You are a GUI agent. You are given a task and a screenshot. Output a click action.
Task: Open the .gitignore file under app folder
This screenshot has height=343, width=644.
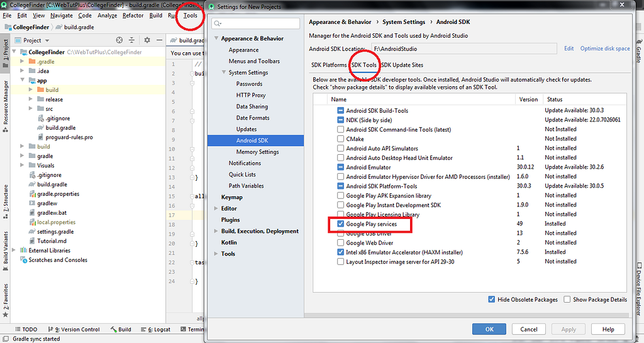click(57, 118)
